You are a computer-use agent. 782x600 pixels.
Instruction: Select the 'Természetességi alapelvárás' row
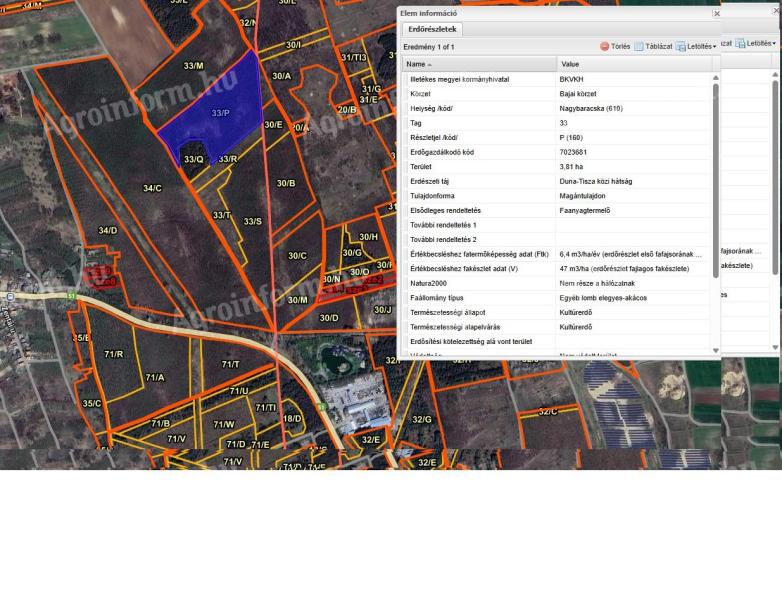(x=557, y=327)
